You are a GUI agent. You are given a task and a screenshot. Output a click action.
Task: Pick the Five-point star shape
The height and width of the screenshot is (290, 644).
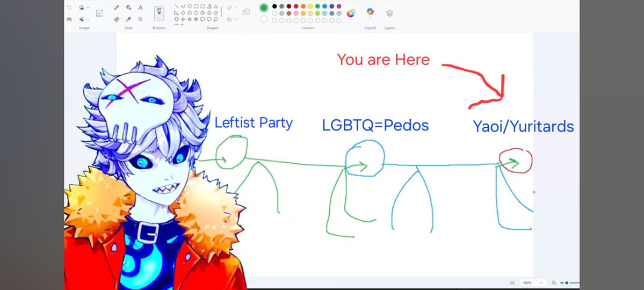pos(190,19)
